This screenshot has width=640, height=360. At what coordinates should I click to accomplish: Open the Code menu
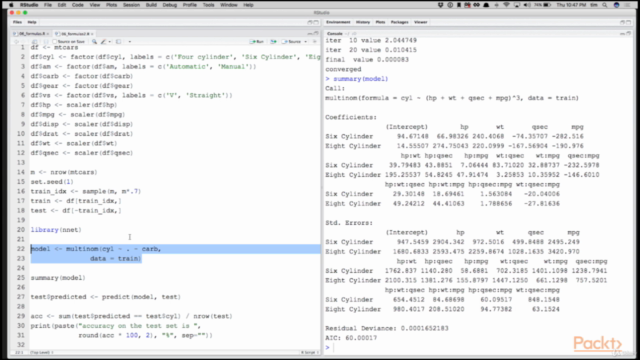[78, 5]
